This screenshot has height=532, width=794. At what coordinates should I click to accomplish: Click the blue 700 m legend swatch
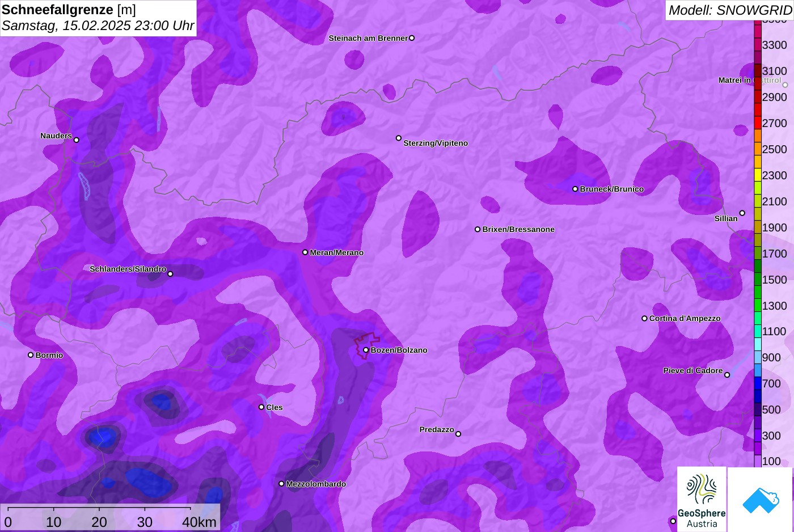tap(758, 383)
